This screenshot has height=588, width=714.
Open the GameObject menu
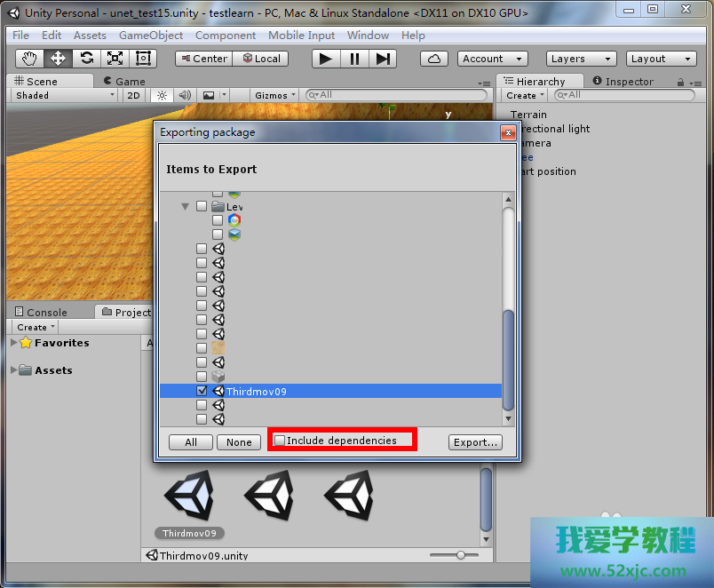pyautogui.click(x=151, y=36)
